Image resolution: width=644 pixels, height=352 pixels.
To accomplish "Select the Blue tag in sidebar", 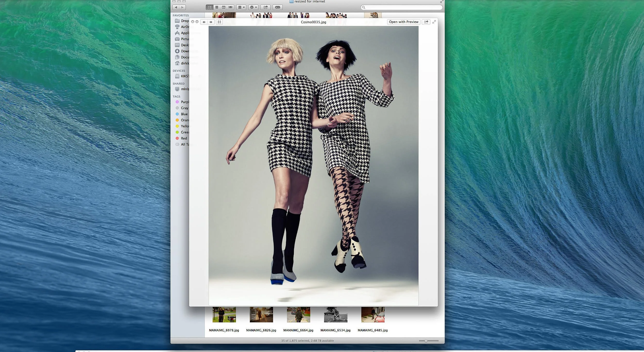I will coord(184,114).
